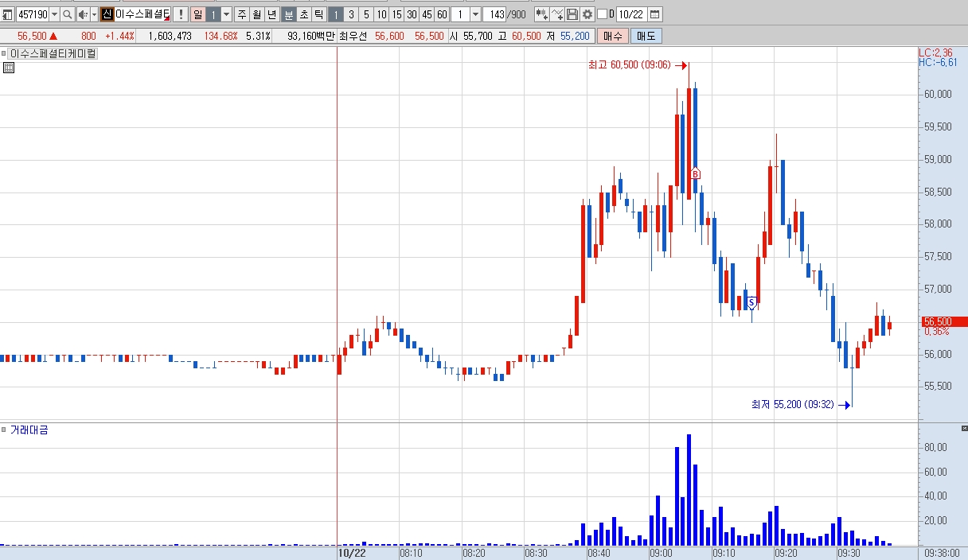Screen dimensions: 968x560
Task: Toggle the D checkbox before date field
Action: pos(602,14)
